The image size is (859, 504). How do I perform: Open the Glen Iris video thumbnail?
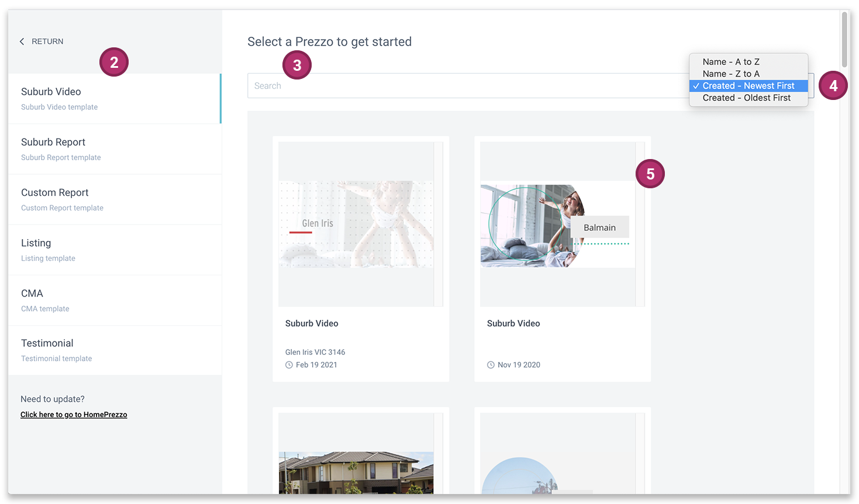[357, 224]
